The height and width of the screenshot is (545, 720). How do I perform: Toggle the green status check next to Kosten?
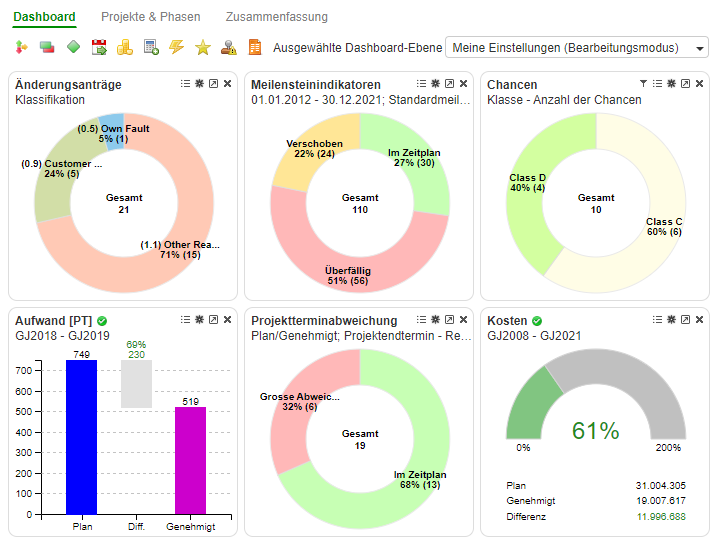point(537,320)
